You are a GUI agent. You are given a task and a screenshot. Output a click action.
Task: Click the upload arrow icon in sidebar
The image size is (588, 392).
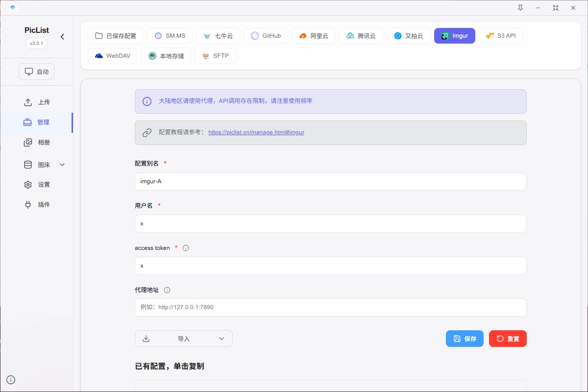(28, 102)
